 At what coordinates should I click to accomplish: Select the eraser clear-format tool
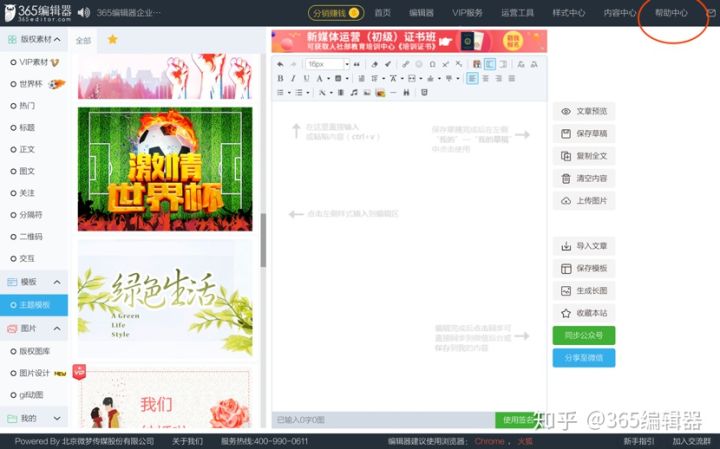coord(374,64)
